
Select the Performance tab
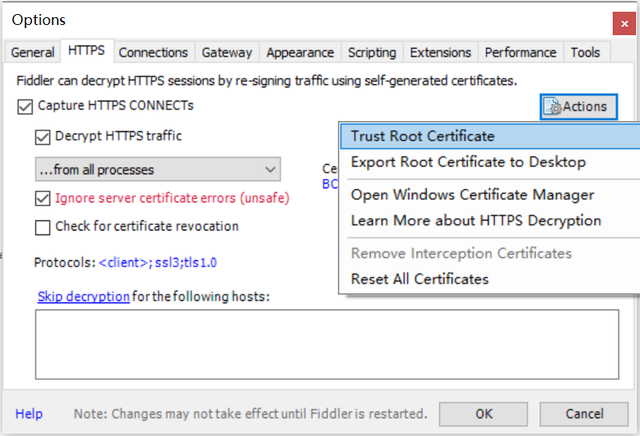520,52
